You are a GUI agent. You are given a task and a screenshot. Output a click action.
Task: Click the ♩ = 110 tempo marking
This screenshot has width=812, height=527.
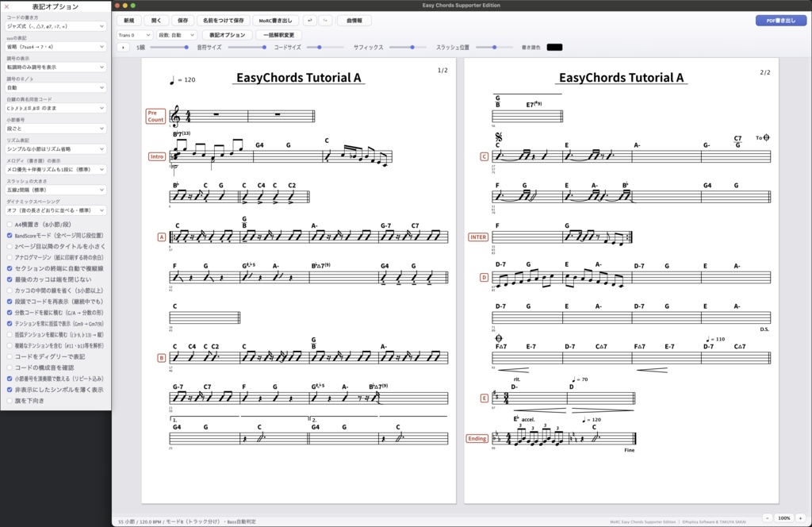point(716,339)
